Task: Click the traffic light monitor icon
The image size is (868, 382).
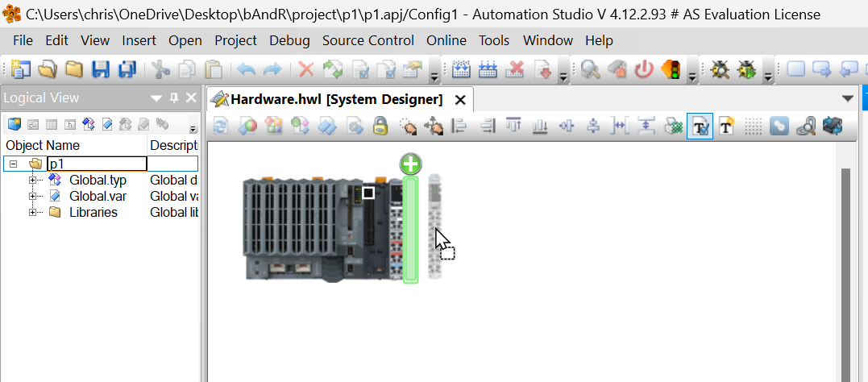Action: tap(671, 70)
